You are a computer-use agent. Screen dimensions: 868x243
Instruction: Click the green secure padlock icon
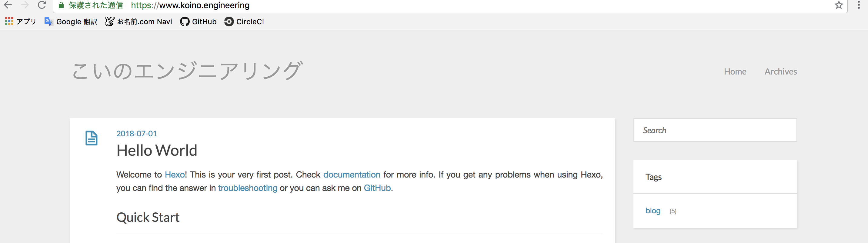point(61,5)
